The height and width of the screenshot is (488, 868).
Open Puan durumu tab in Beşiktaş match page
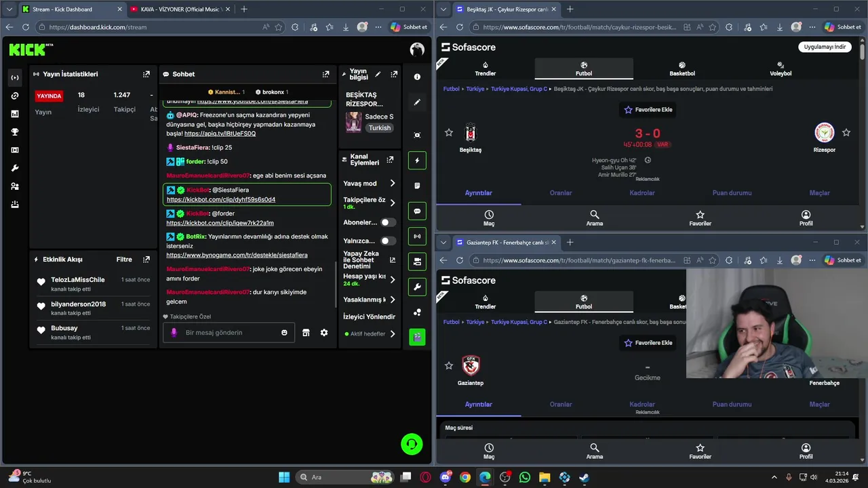pos(732,193)
